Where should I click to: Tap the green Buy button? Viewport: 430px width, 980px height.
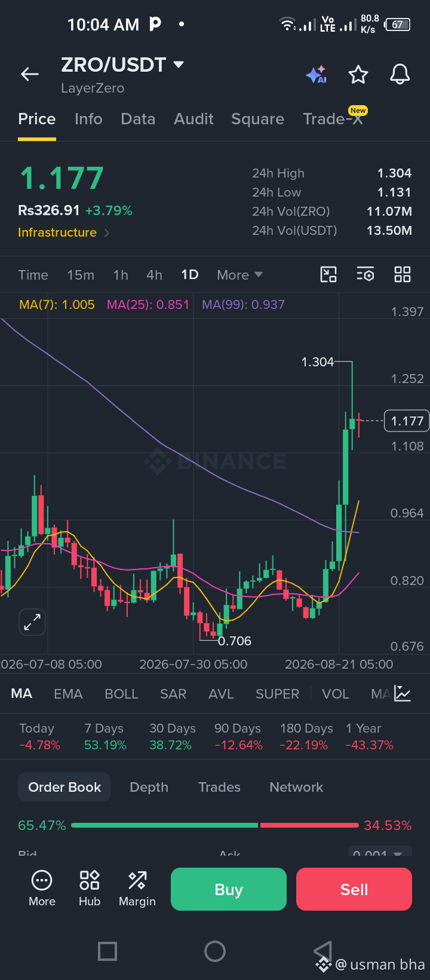229,889
